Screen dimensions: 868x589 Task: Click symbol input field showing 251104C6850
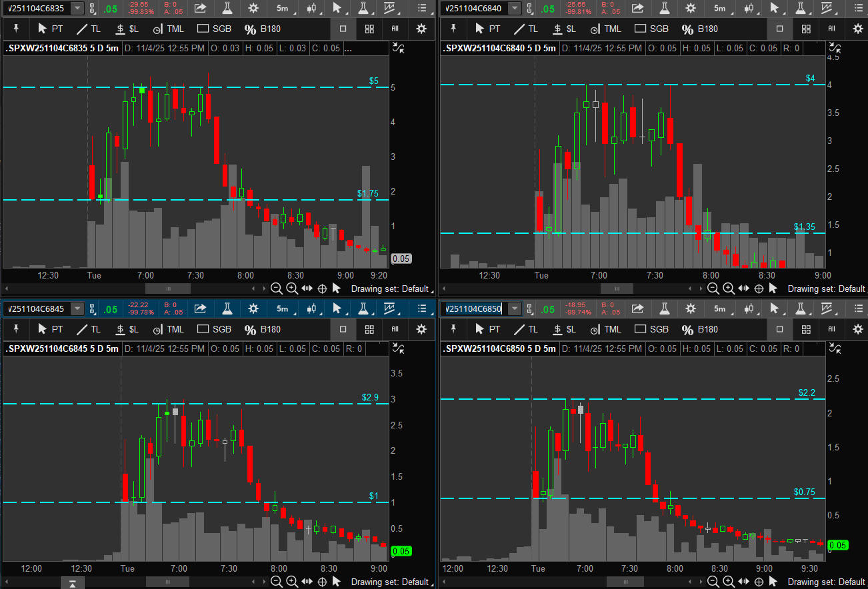tap(473, 308)
